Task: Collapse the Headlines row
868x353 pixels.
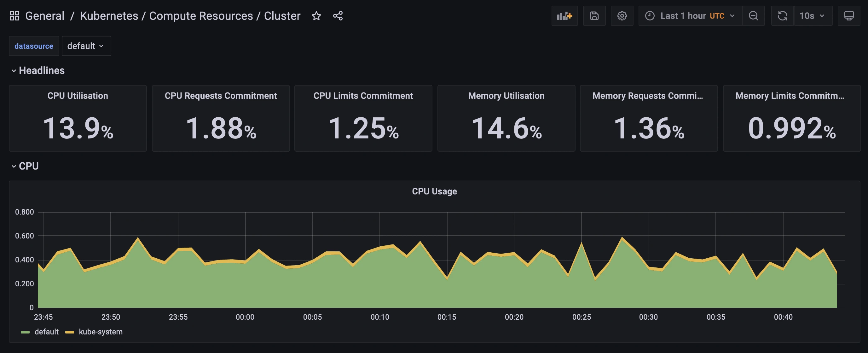Action: (42, 70)
